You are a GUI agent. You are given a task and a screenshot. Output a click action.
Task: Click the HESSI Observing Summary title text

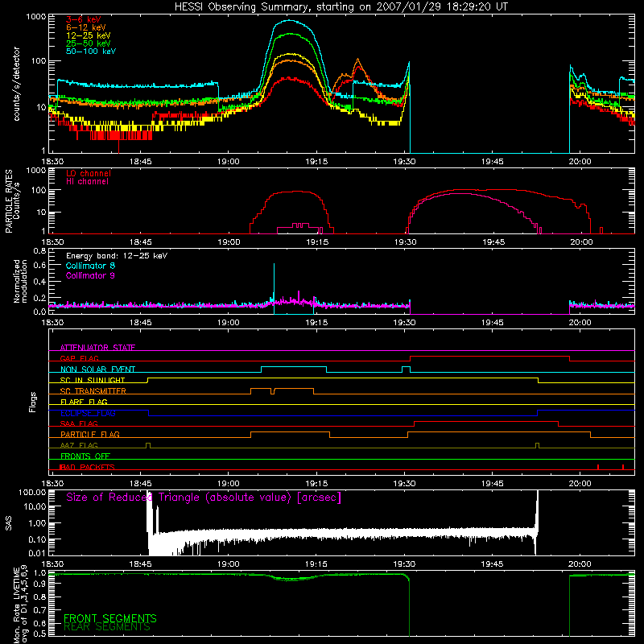click(341, 7)
